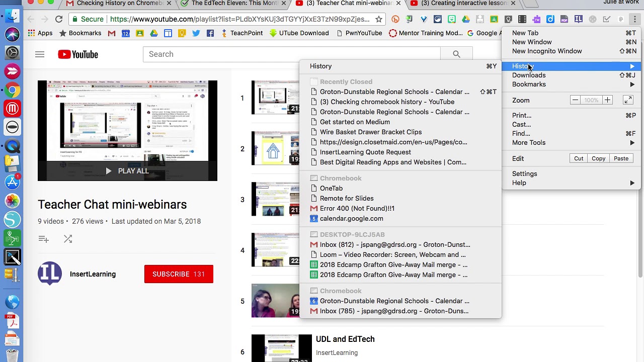Open the More Tools submenu
The width and height of the screenshot is (644, 362).
coord(571,143)
